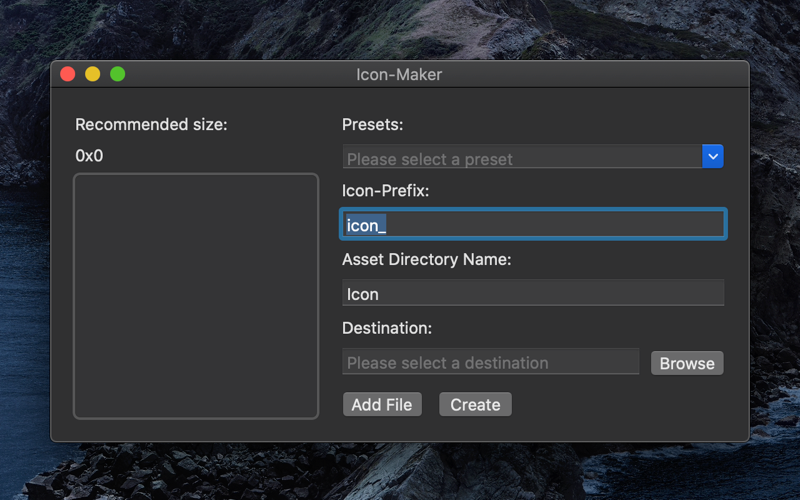Click the Add File button
Image resolution: width=800 pixels, height=500 pixels.
(x=382, y=405)
